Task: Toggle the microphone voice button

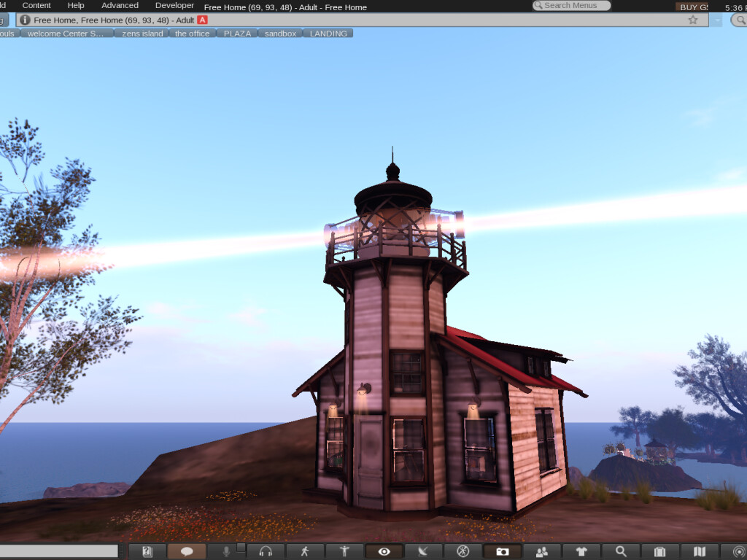Action: pyautogui.click(x=226, y=552)
